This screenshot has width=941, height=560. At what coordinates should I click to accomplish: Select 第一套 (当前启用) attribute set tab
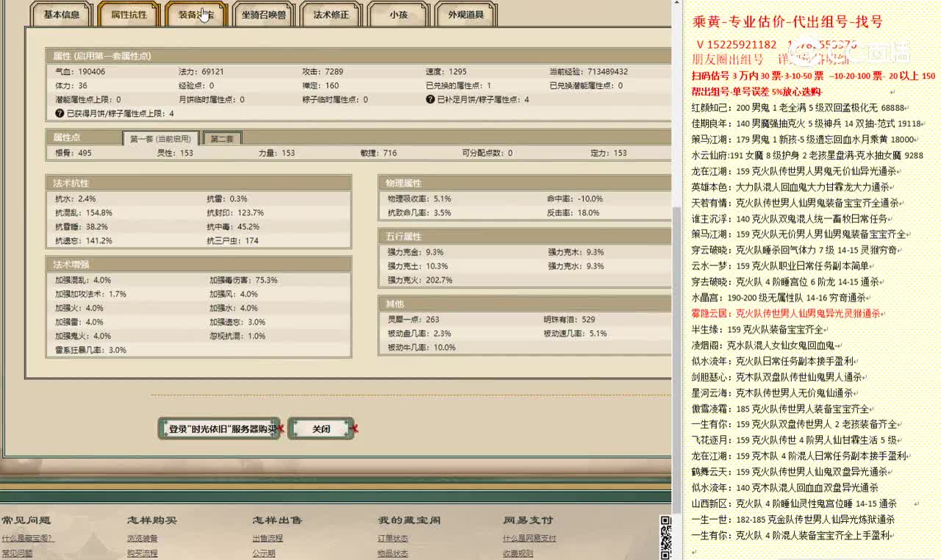tap(161, 138)
